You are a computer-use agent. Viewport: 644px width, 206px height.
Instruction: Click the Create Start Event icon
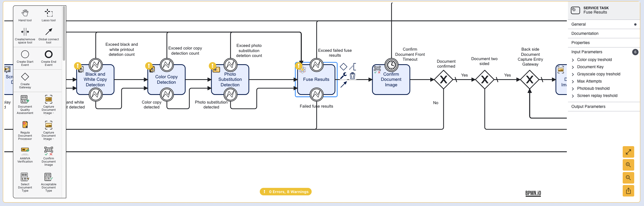click(25, 54)
